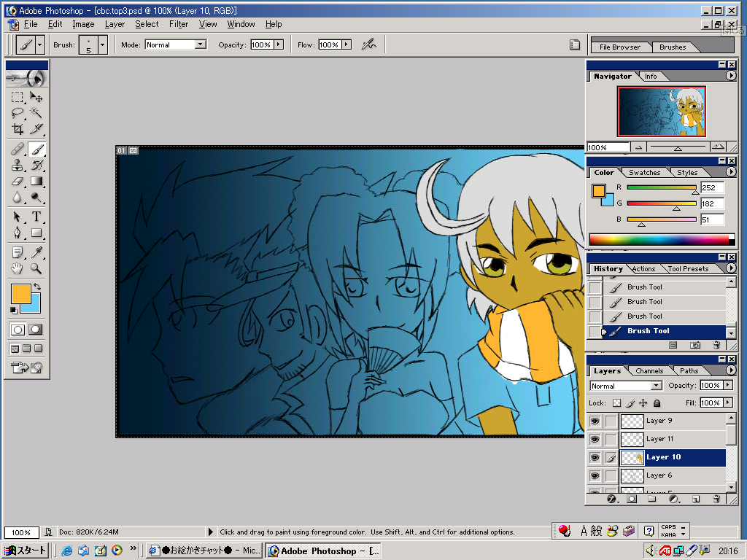Open the brush Mode dropdown
747x560 pixels.
pyautogui.click(x=201, y=44)
